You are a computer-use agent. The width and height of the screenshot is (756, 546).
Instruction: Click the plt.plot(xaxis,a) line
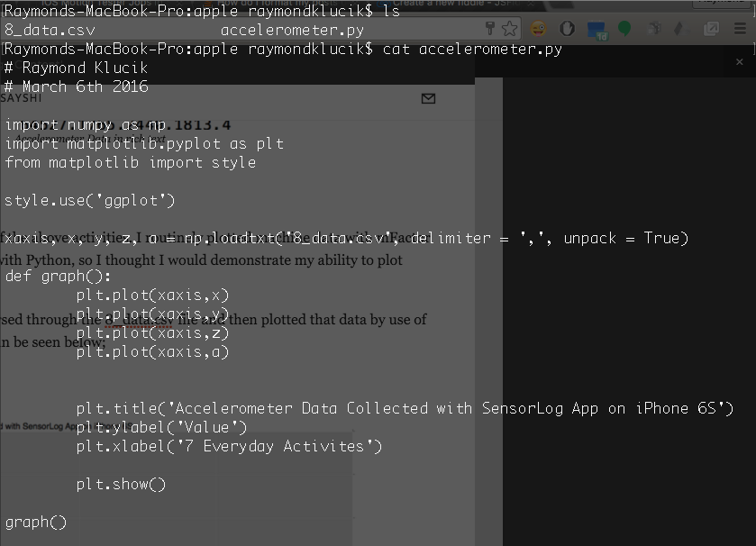click(x=152, y=351)
